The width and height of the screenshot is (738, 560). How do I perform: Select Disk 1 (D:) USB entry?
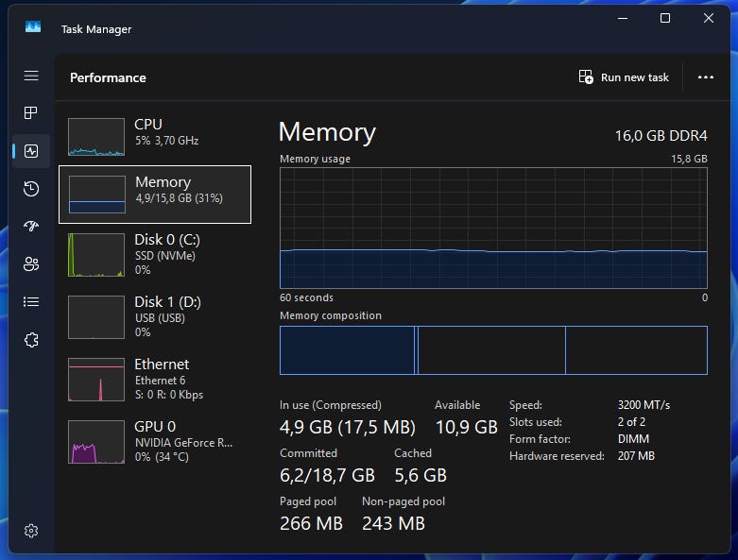155,317
